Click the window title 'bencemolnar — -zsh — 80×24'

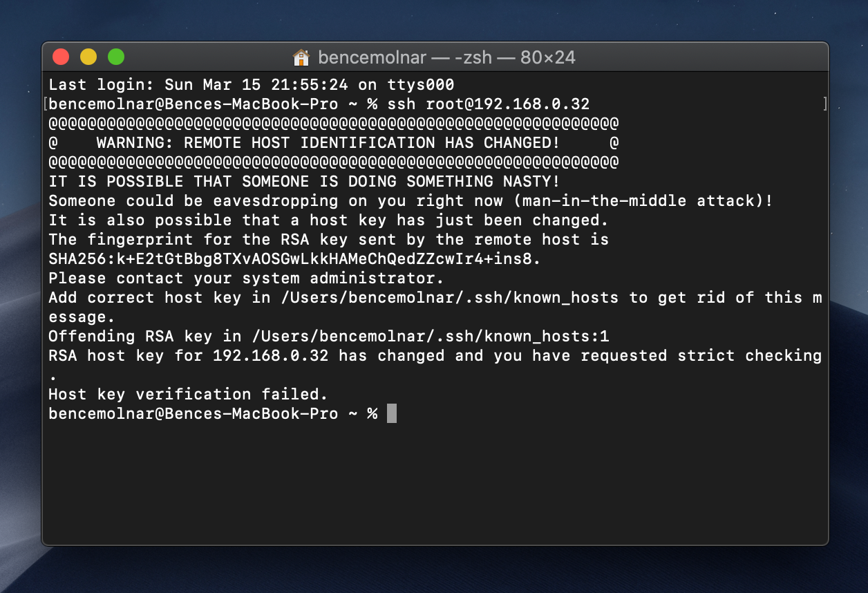(x=446, y=57)
